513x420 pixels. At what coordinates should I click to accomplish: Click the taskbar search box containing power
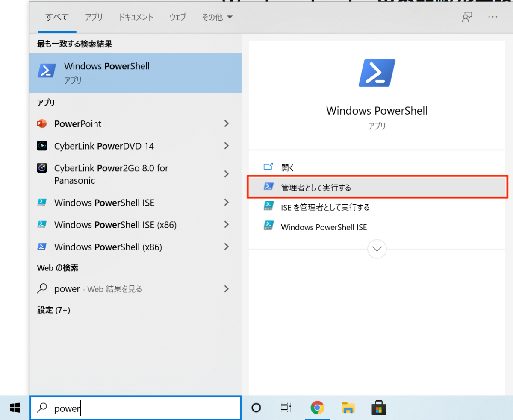coord(135,408)
